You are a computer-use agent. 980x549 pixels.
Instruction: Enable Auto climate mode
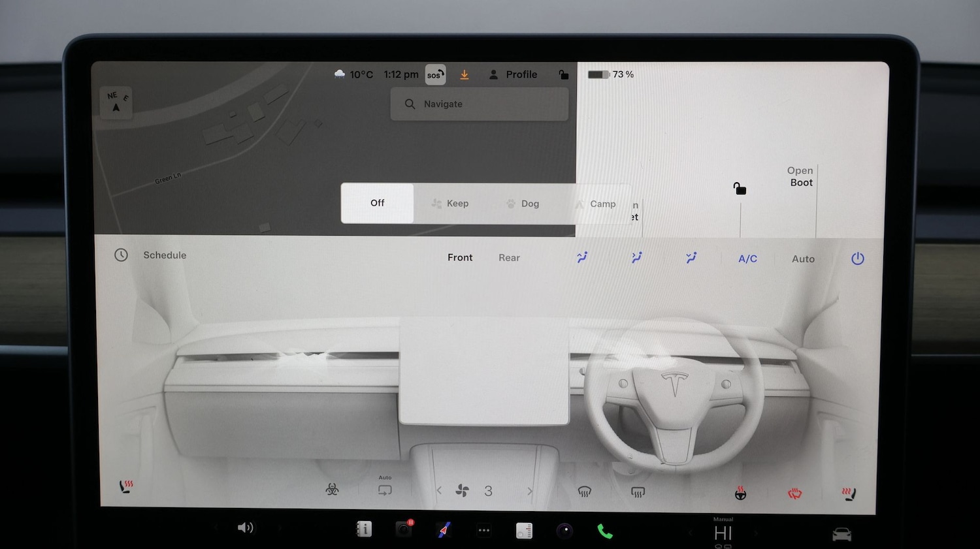point(803,259)
